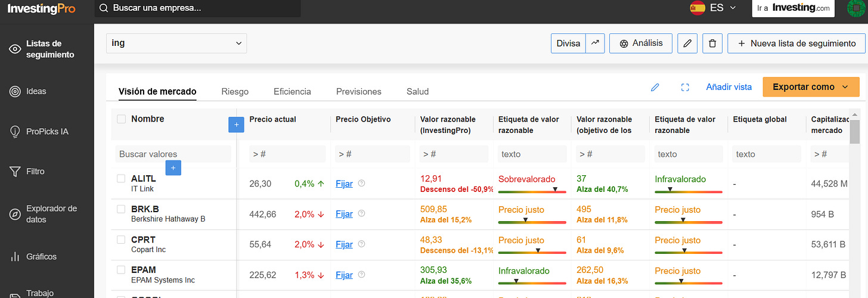Open the Gráficos bar chart icon
This screenshot has width=868, height=298.
15,257
